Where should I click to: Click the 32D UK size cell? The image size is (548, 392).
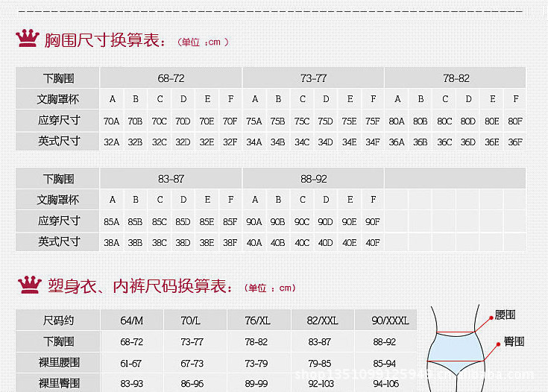pyautogui.click(x=183, y=142)
